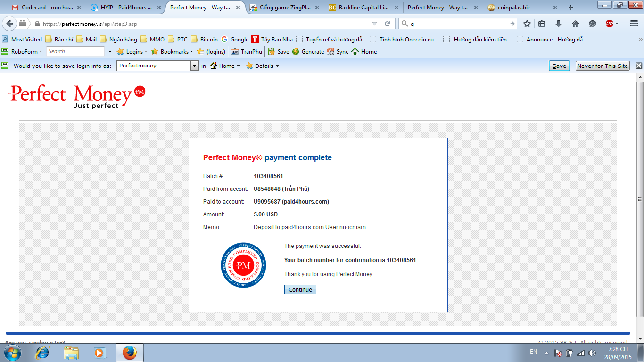Image resolution: width=644 pixels, height=362 pixels.
Task: Open the Báo chí bookmarks folder
Action: [x=59, y=40]
